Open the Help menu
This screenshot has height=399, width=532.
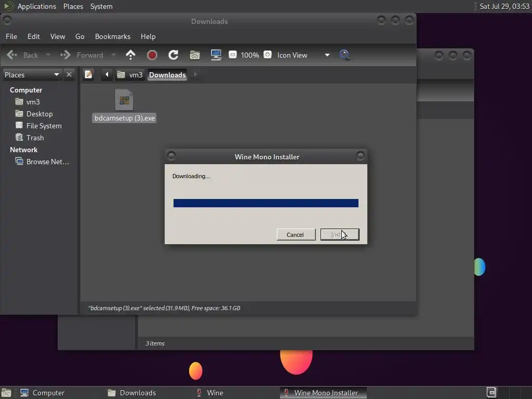(x=148, y=36)
